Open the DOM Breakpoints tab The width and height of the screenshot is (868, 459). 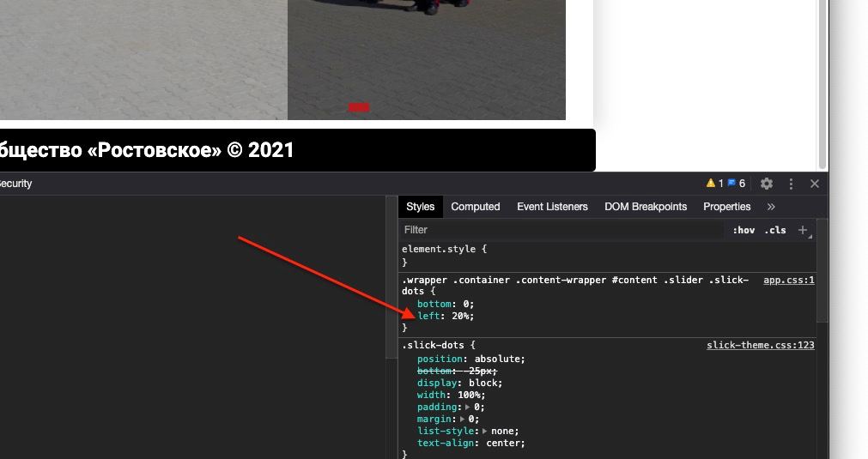(646, 206)
